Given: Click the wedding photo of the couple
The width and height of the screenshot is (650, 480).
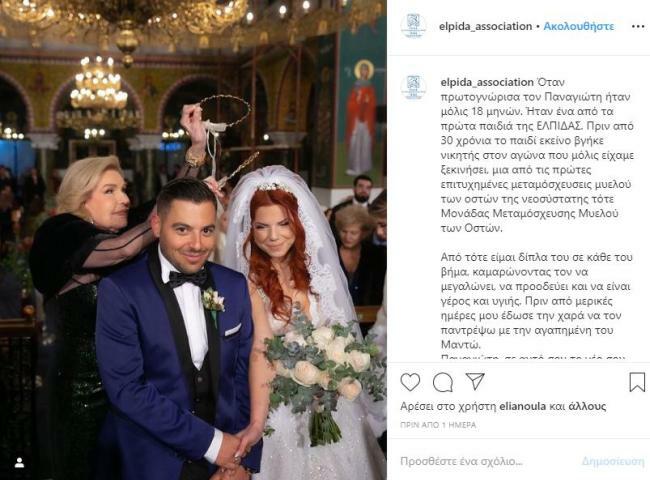Looking at the screenshot, I should (193, 240).
